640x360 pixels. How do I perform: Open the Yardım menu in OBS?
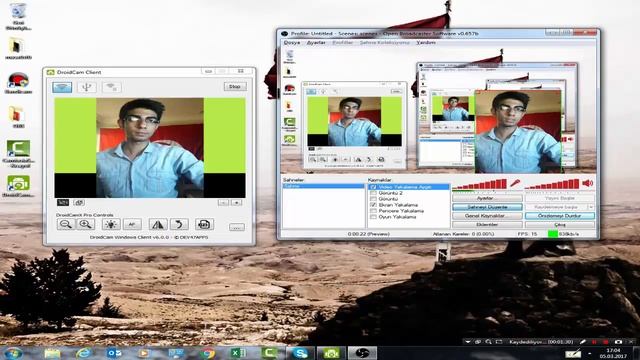coord(426,42)
